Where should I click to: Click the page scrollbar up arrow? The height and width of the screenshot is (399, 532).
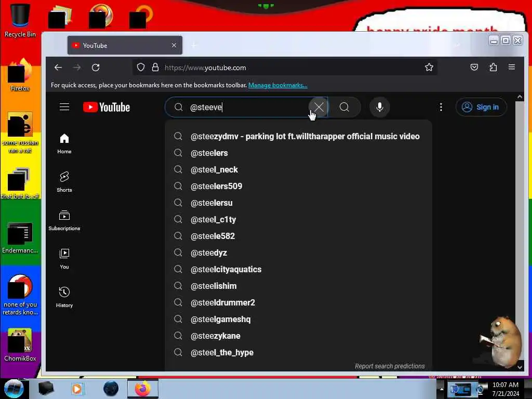coord(520,97)
